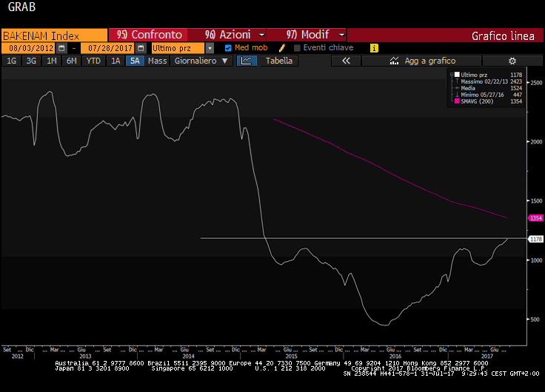The height and width of the screenshot is (392, 545).
Task: Open chart settings gear icon
Action: [512, 61]
